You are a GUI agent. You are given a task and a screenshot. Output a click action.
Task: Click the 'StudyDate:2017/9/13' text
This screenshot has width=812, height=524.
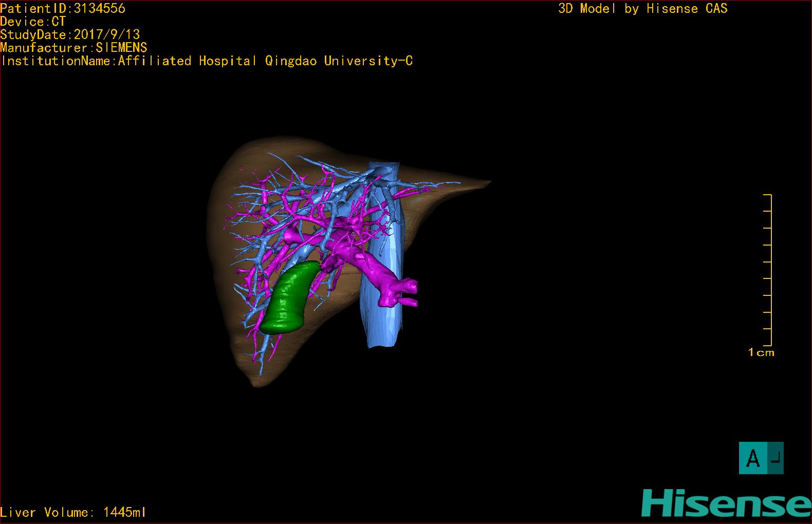pos(70,34)
